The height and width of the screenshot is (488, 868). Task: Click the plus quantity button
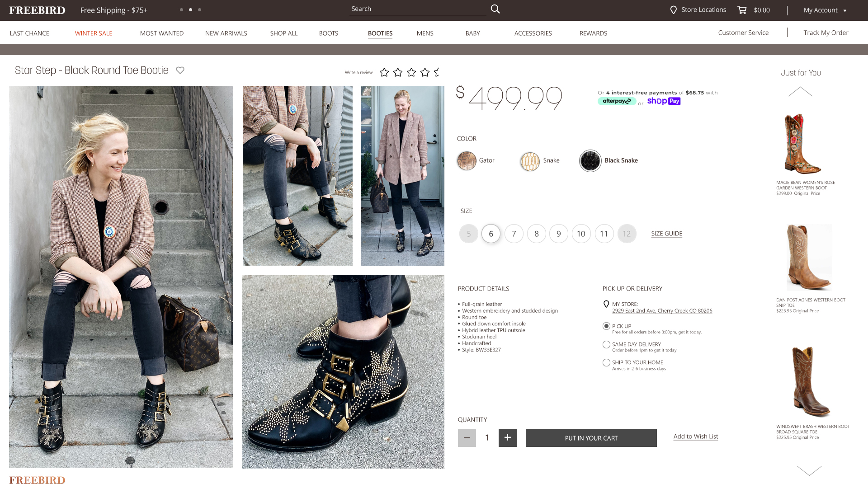click(507, 437)
